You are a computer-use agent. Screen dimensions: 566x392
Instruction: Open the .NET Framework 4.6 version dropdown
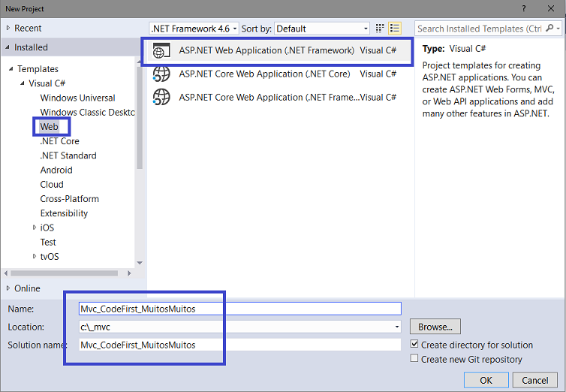pyautogui.click(x=194, y=29)
